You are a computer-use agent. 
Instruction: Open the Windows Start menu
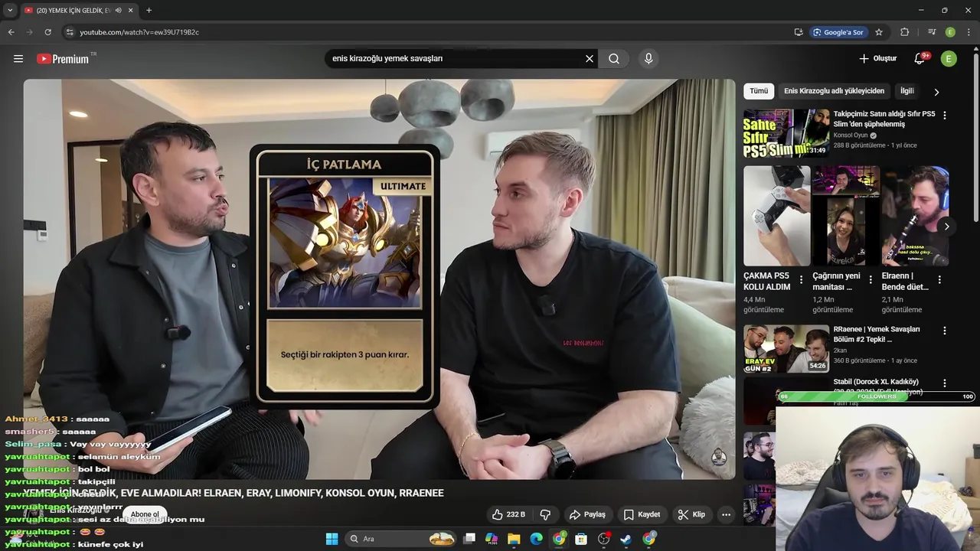click(332, 539)
